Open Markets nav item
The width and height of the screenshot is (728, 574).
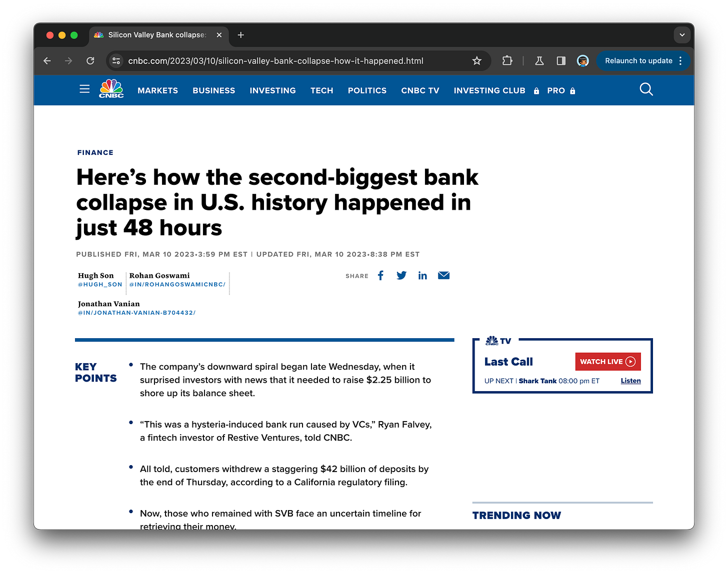click(157, 90)
